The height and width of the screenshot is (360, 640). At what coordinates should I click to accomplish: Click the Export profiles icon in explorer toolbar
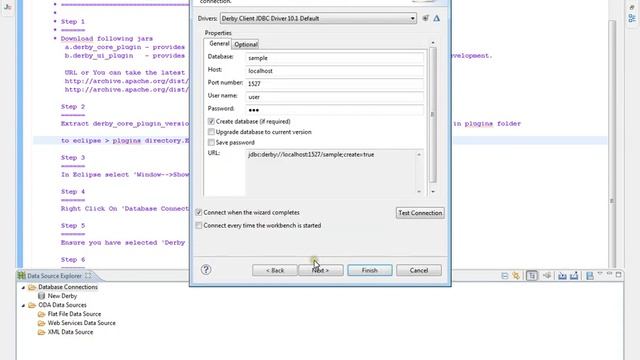coord(574,276)
